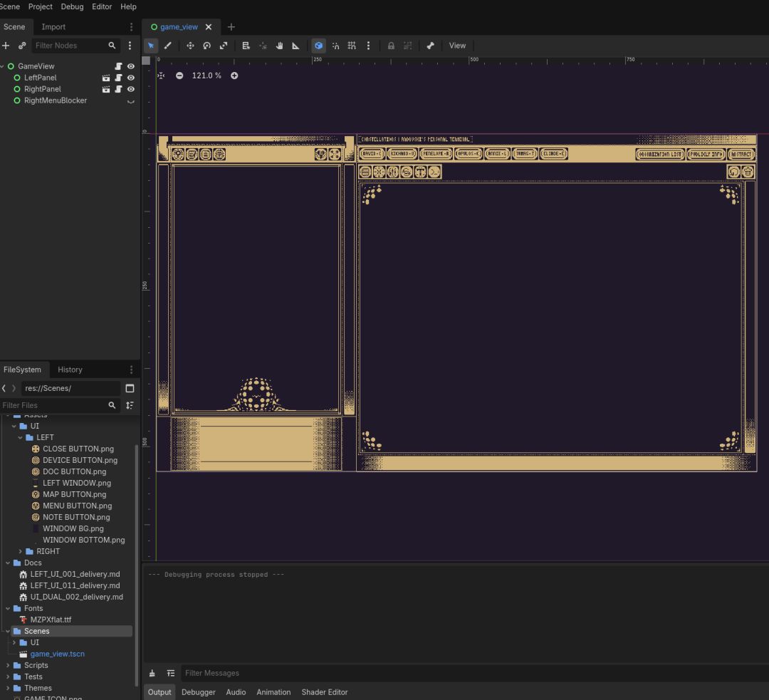Choose the Scale Mode tool

[x=224, y=46]
